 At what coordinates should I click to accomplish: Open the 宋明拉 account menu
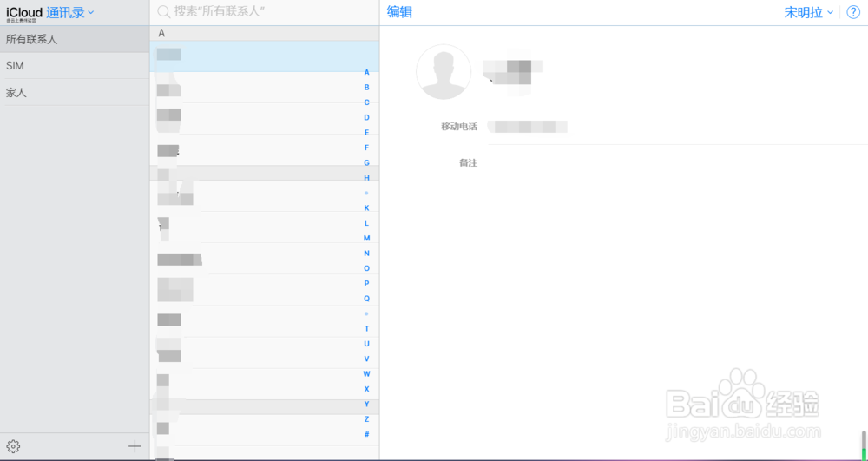click(x=809, y=13)
